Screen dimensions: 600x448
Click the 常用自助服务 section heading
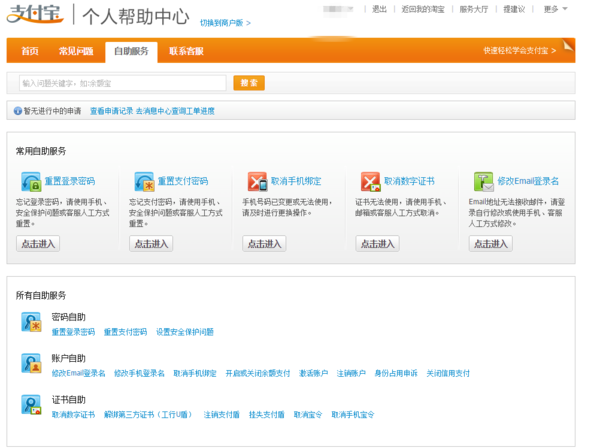pyautogui.click(x=41, y=151)
